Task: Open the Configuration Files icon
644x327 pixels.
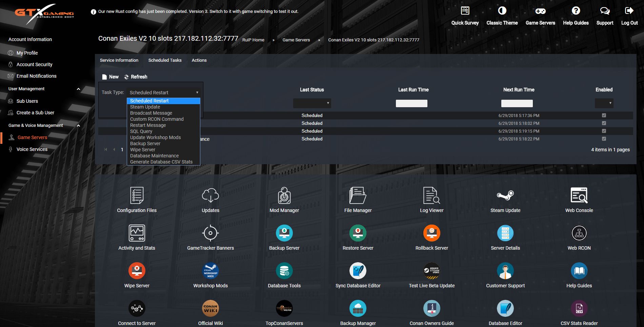Action: (137, 195)
